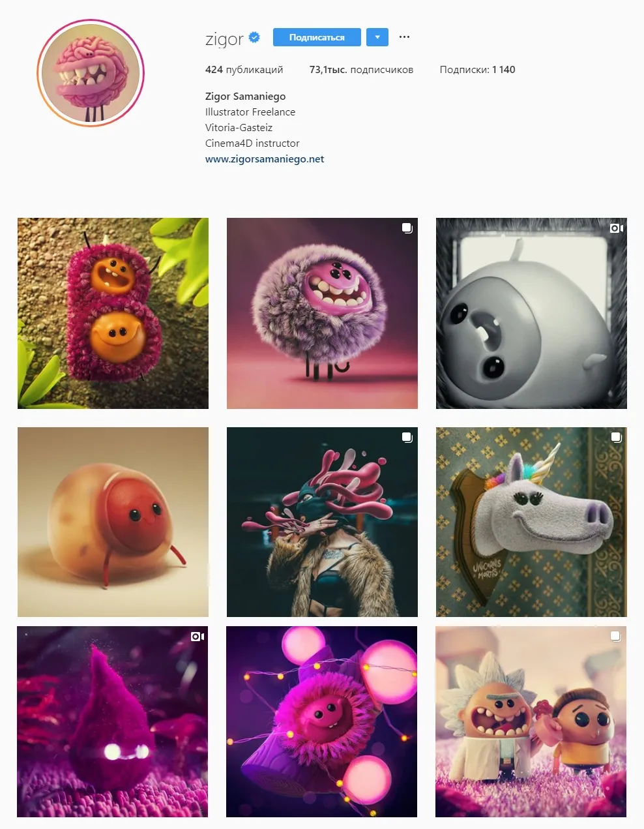Click the video icon on gray creature post
The height and width of the screenshot is (829, 644).
click(x=616, y=228)
